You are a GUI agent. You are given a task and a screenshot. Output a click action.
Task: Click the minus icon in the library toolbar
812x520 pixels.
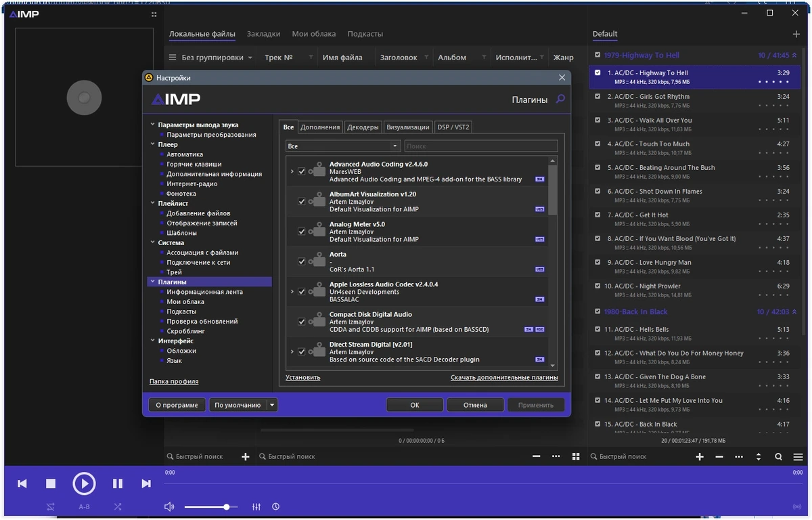537,456
